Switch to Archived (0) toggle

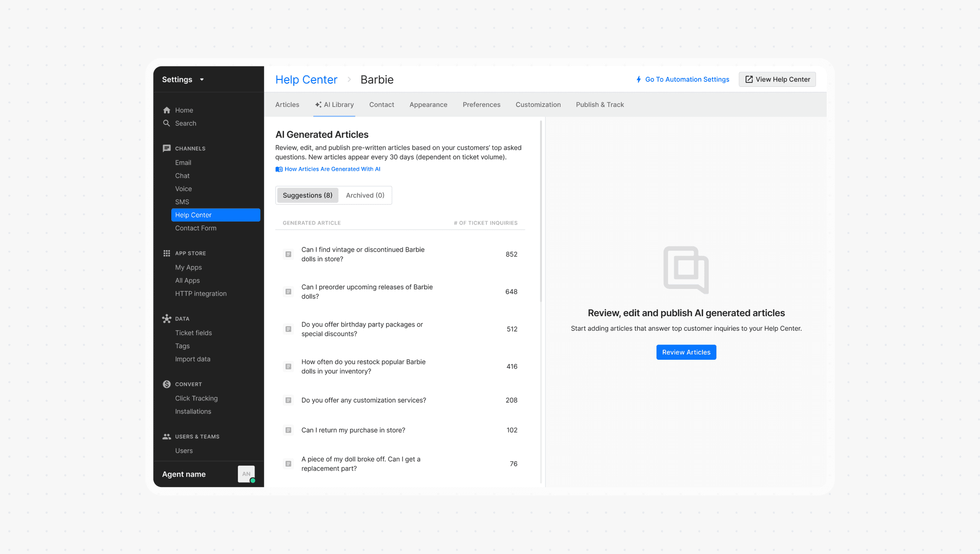[365, 195]
